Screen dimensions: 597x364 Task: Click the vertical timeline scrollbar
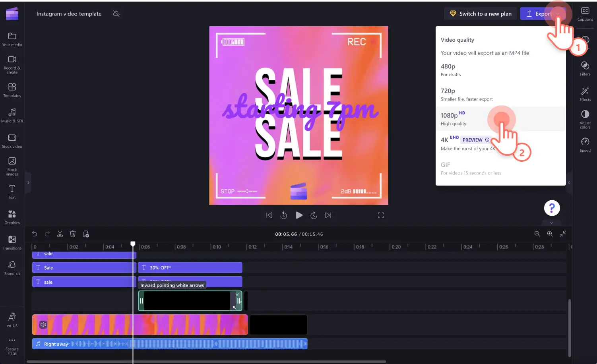pos(569,328)
